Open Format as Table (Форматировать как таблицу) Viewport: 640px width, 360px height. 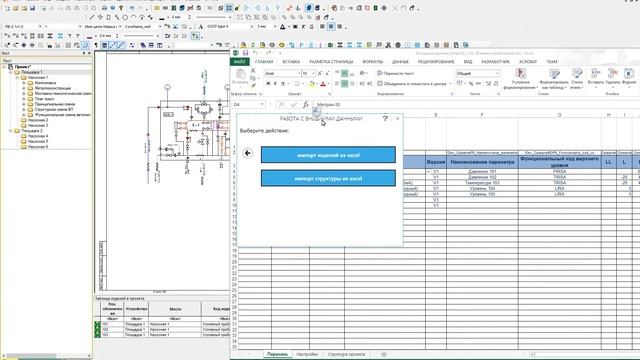[x=554, y=79]
